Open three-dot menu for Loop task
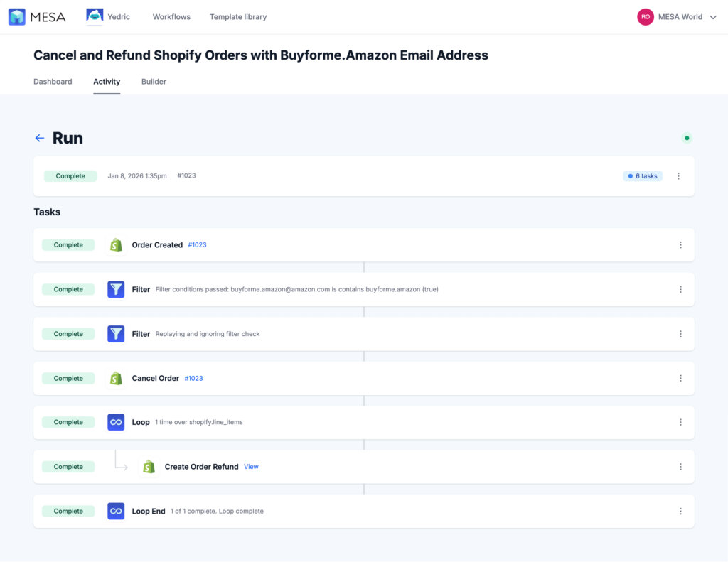 680,422
